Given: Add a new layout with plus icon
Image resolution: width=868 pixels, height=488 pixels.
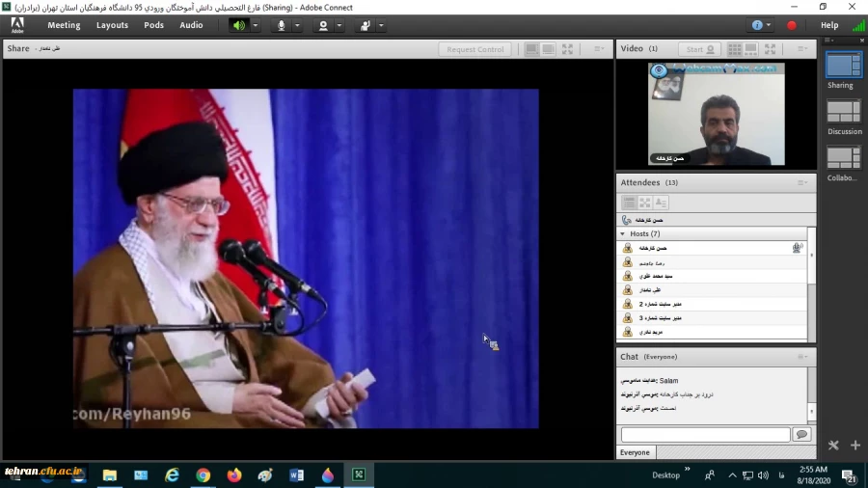Looking at the screenshot, I should pos(854,446).
